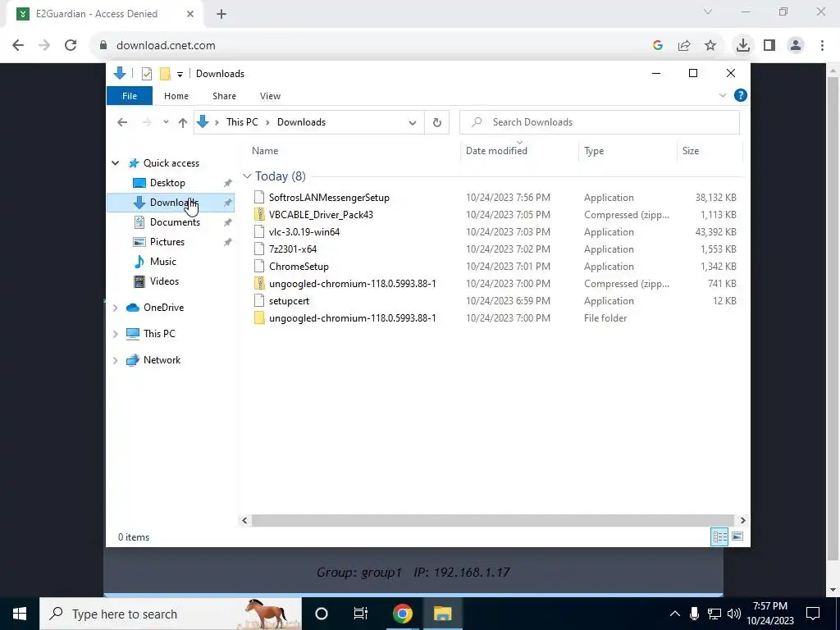Open Explorer Help question mark icon
This screenshot has height=630, width=840.
(741, 95)
